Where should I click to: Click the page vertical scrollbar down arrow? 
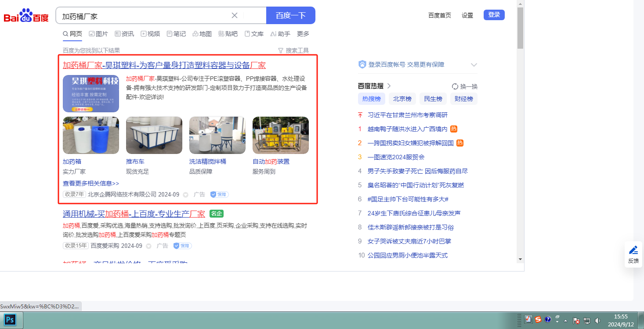(521, 259)
